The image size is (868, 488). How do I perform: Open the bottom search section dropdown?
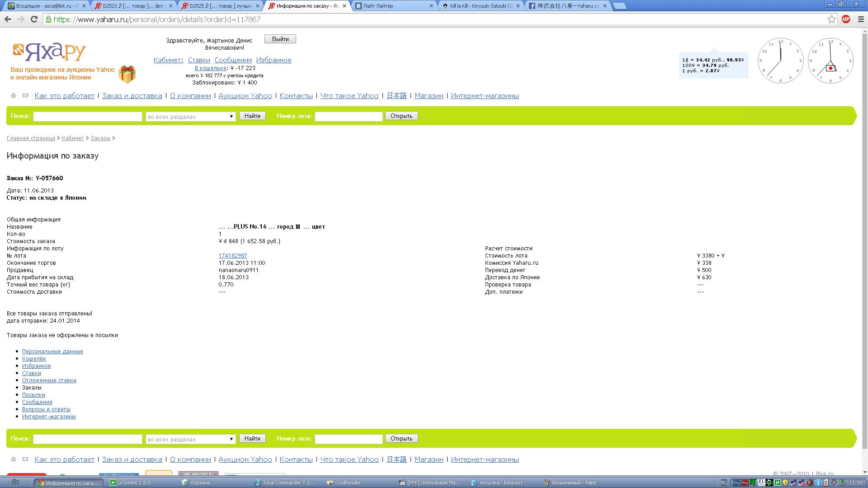point(190,439)
